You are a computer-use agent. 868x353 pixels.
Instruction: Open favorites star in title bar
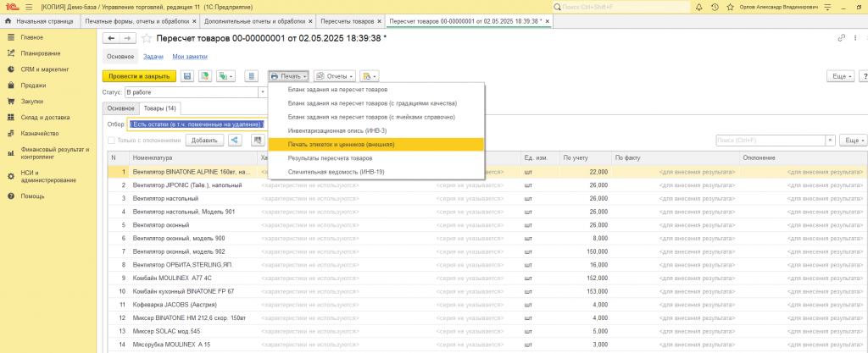coord(730,7)
